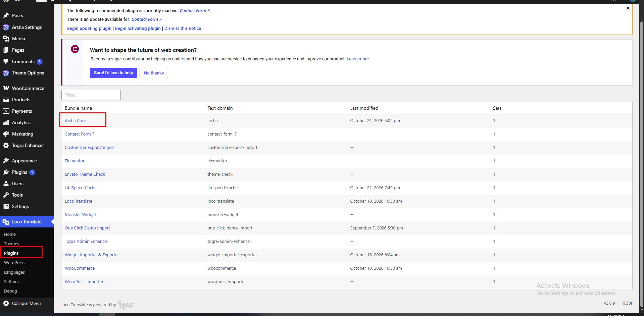Click the No thanks button
This screenshot has height=316, width=644.
[154, 73]
